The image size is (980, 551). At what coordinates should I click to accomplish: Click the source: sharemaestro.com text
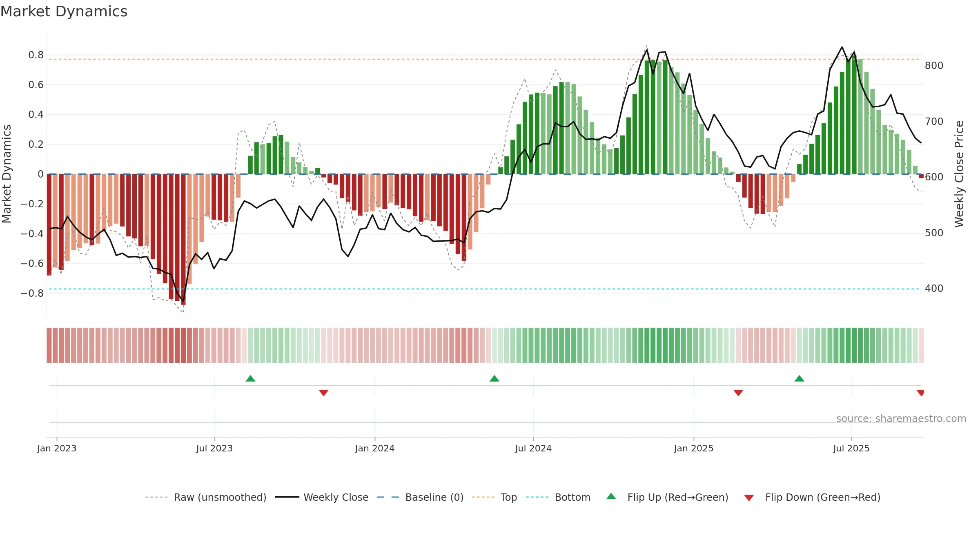point(901,418)
